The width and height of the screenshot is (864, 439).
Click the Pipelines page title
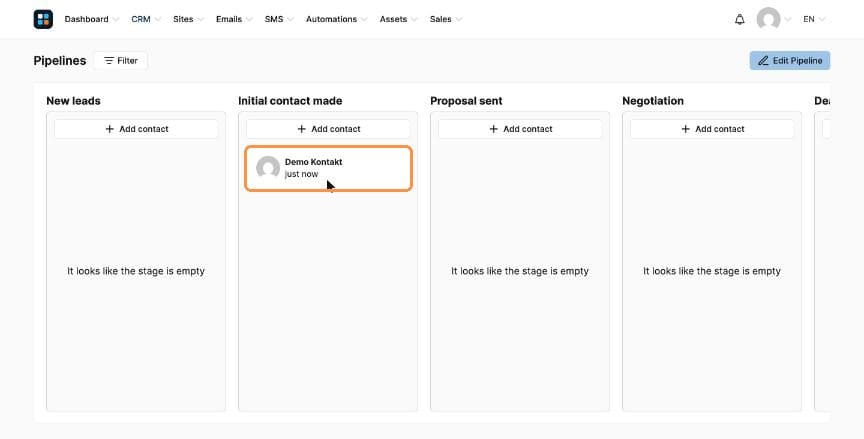click(60, 61)
